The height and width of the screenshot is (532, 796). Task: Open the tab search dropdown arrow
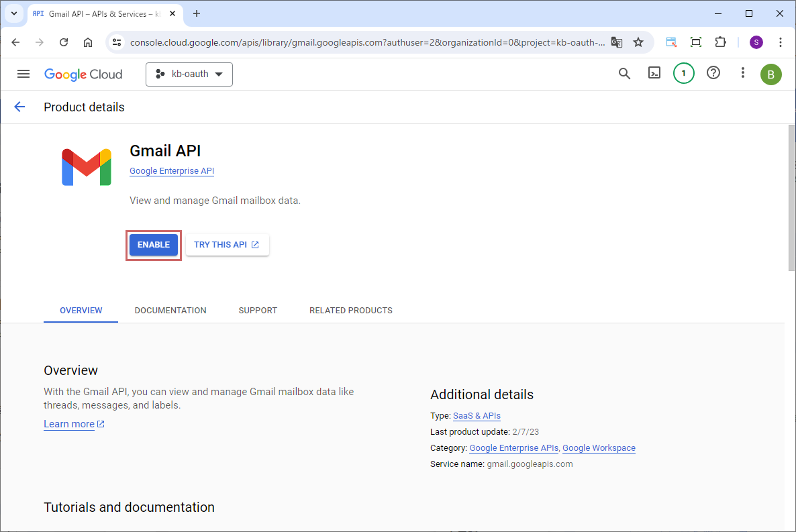(13, 13)
